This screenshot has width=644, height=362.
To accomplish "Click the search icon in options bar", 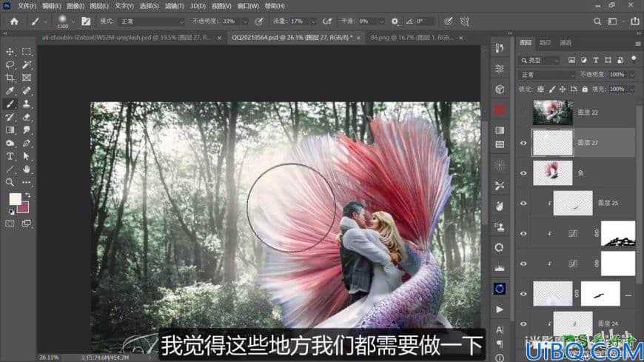I will pyautogui.click(x=597, y=21).
